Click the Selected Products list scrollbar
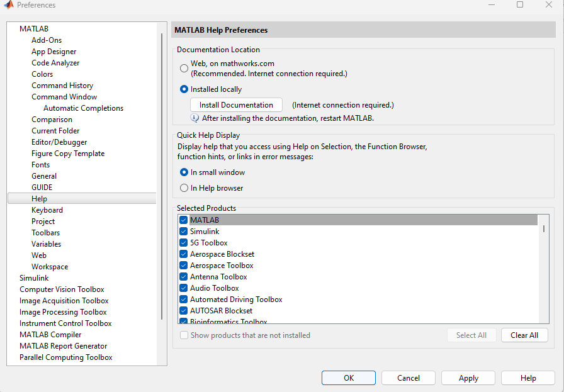Viewport: 564px width, 392px height. tap(543, 229)
